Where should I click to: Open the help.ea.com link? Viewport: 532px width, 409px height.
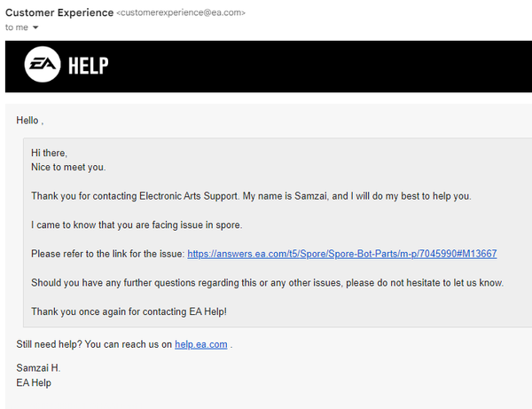tap(201, 344)
